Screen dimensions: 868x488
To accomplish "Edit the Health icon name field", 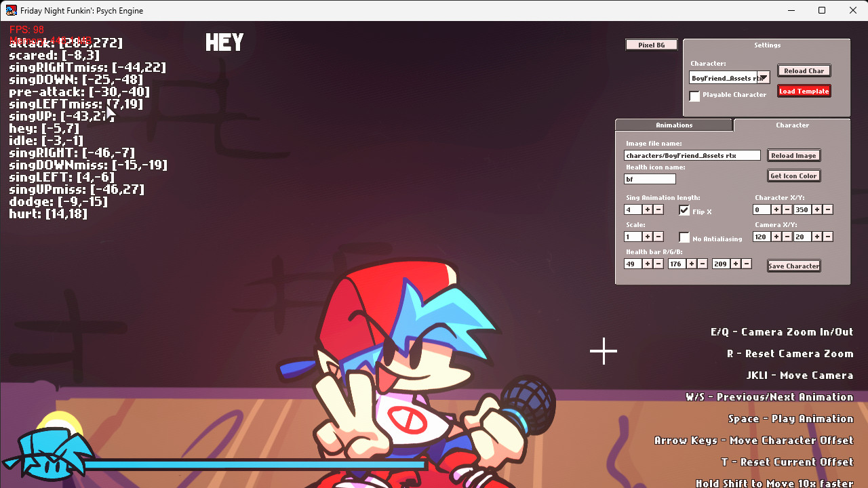I will click(x=649, y=178).
